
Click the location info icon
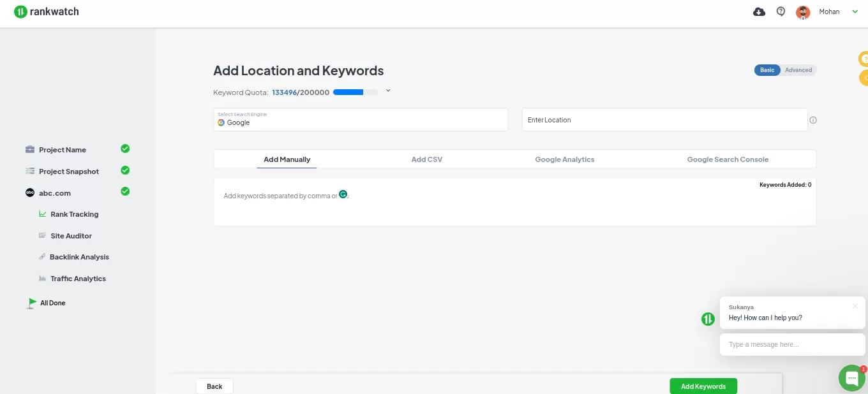coord(813,120)
